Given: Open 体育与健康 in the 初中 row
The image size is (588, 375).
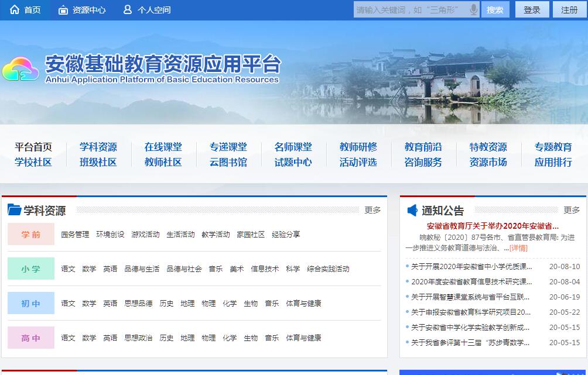Looking at the screenshot, I should [x=303, y=304].
